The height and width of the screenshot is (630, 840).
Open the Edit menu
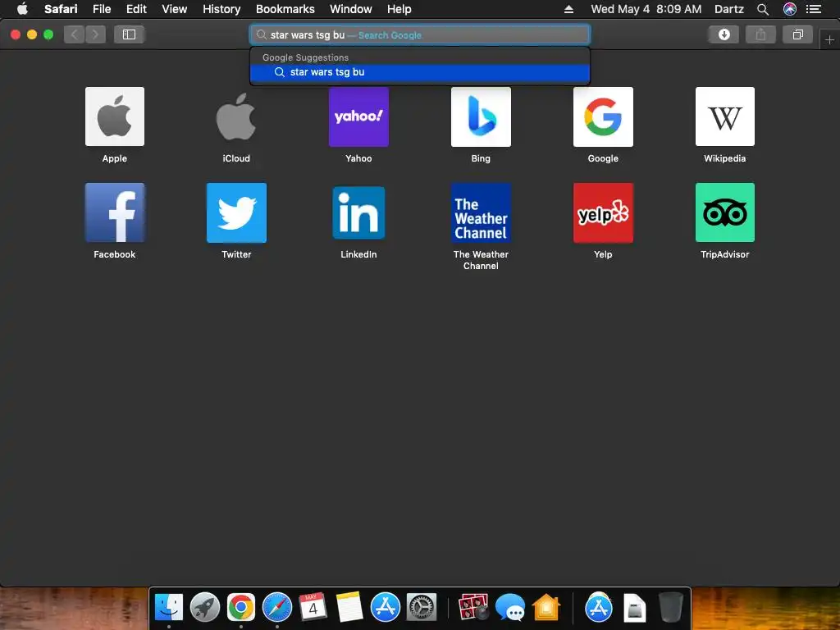(136, 9)
